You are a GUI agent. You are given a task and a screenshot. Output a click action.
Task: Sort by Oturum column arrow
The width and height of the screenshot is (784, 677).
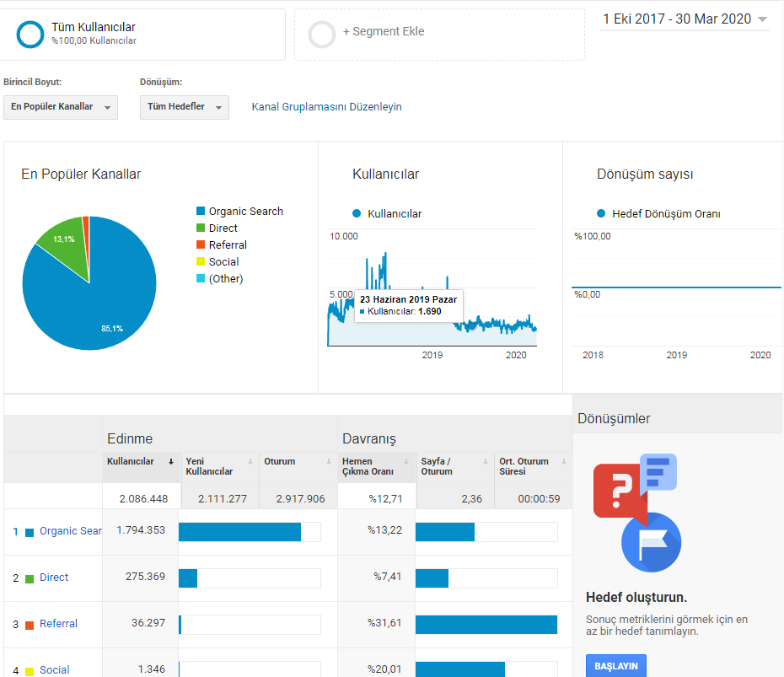(x=329, y=461)
